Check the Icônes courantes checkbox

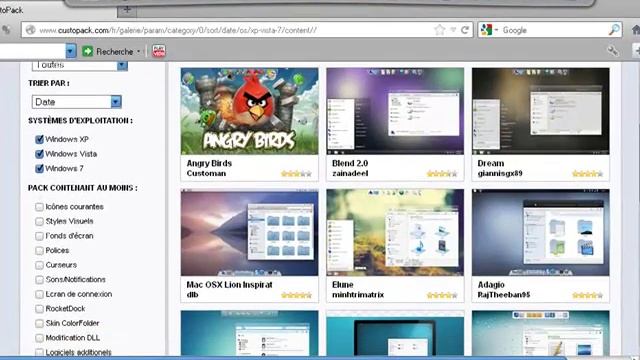39,207
